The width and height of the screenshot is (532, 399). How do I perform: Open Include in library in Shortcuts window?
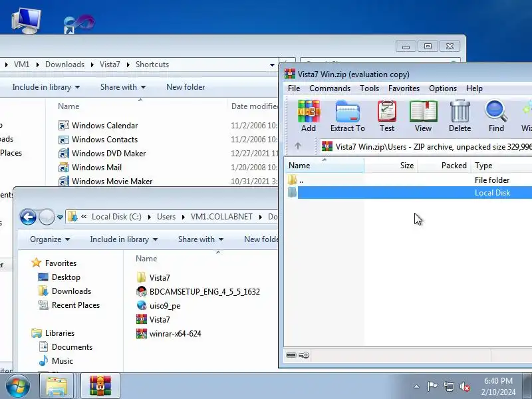[46, 87]
